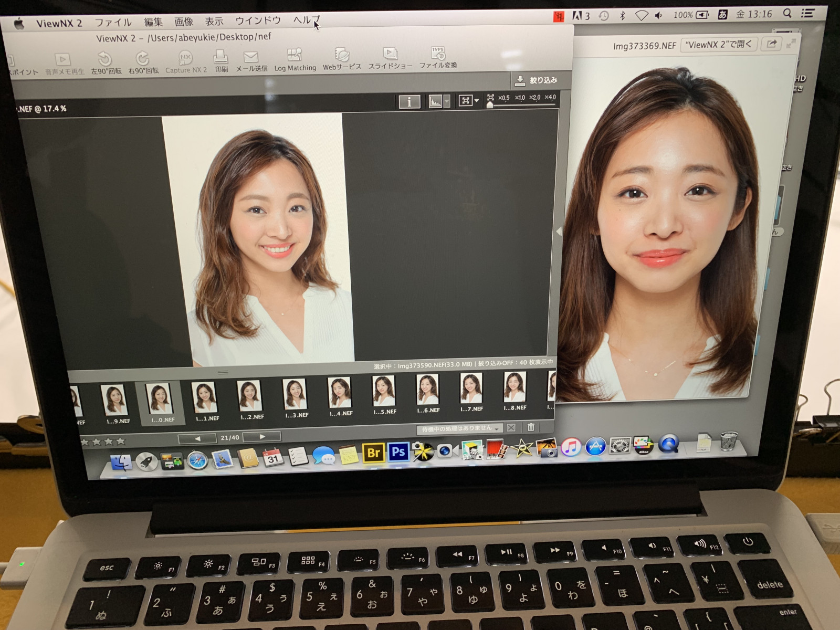Open the view-fit mode dropdown arrow
This screenshot has height=630, width=840.
(477, 100)
